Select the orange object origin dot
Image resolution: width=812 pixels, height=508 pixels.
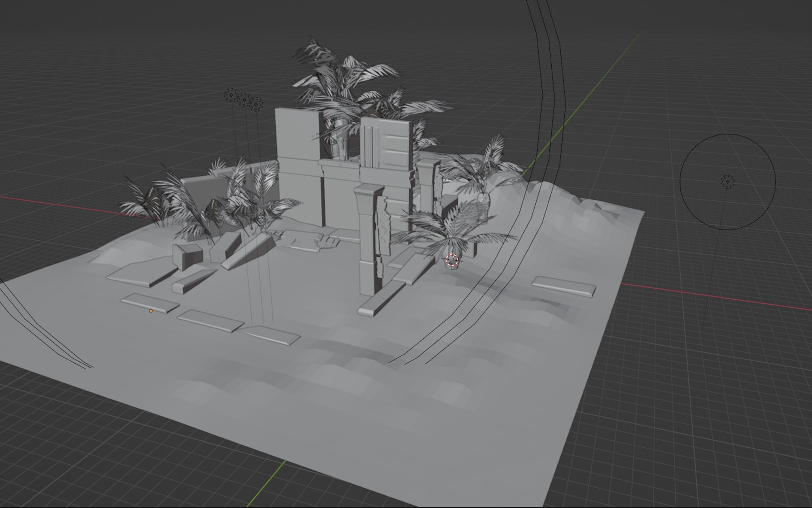pyautogui.click(x=151, y=311)
